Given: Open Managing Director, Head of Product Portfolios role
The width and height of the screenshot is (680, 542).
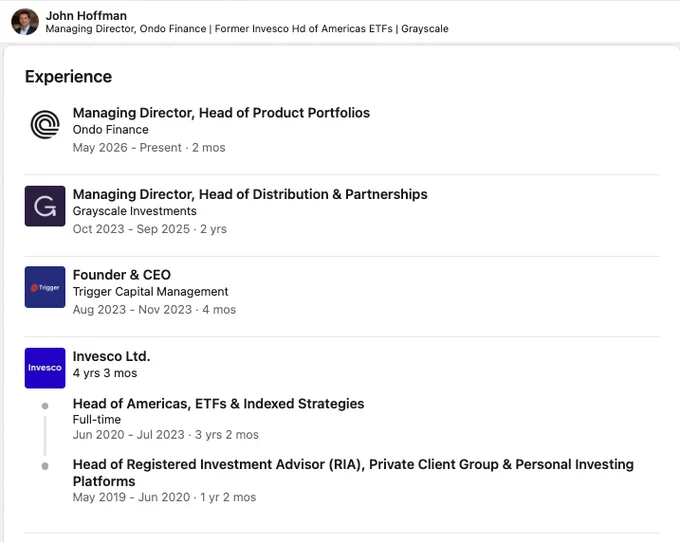Looking at the screenshot, I should (x=221, y=113).
